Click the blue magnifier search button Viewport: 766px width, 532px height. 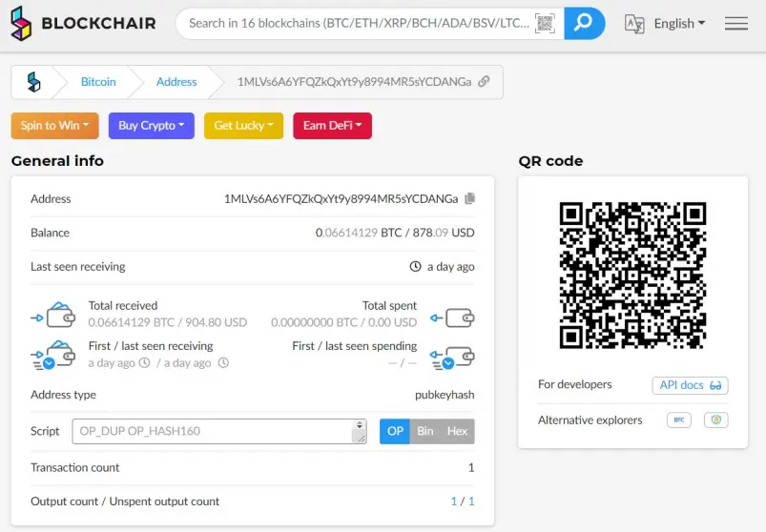tap(584, 23)
